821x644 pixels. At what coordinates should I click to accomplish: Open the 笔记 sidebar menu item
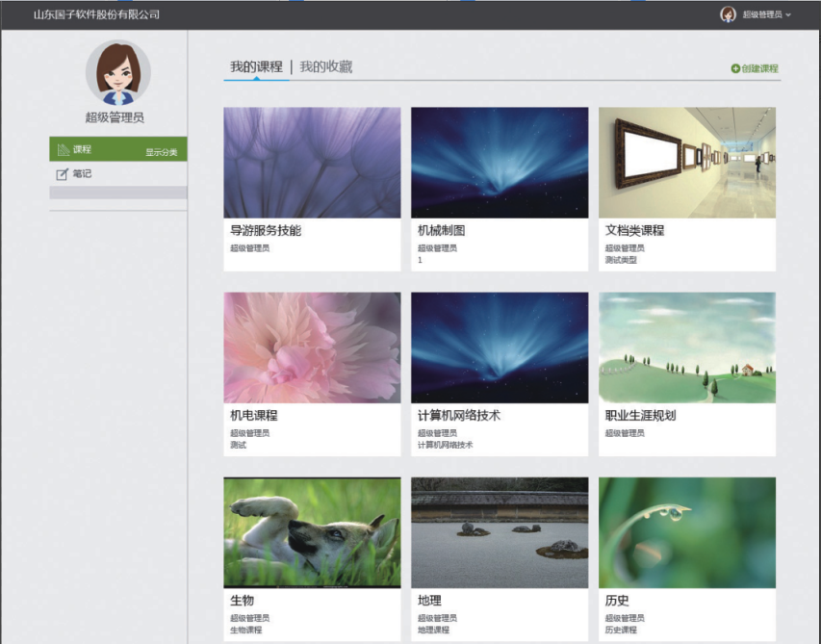point(117,174)
